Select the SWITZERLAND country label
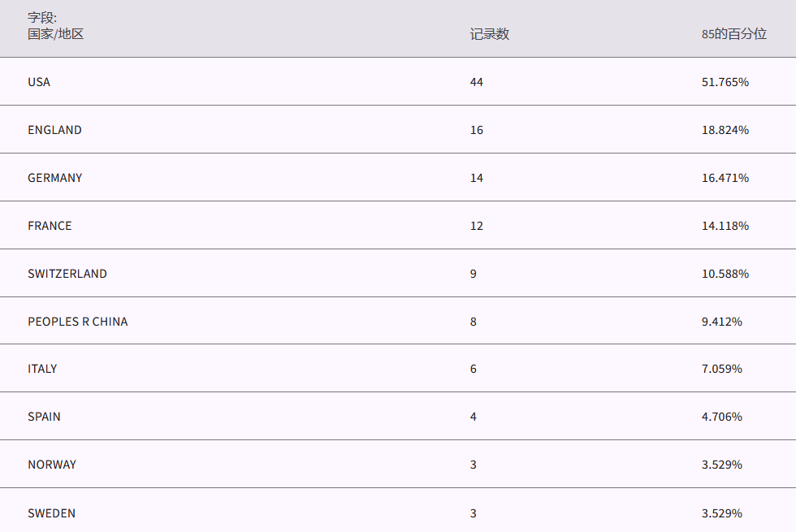This screenshot has height=532, width=796. click(x=67, y=274)
